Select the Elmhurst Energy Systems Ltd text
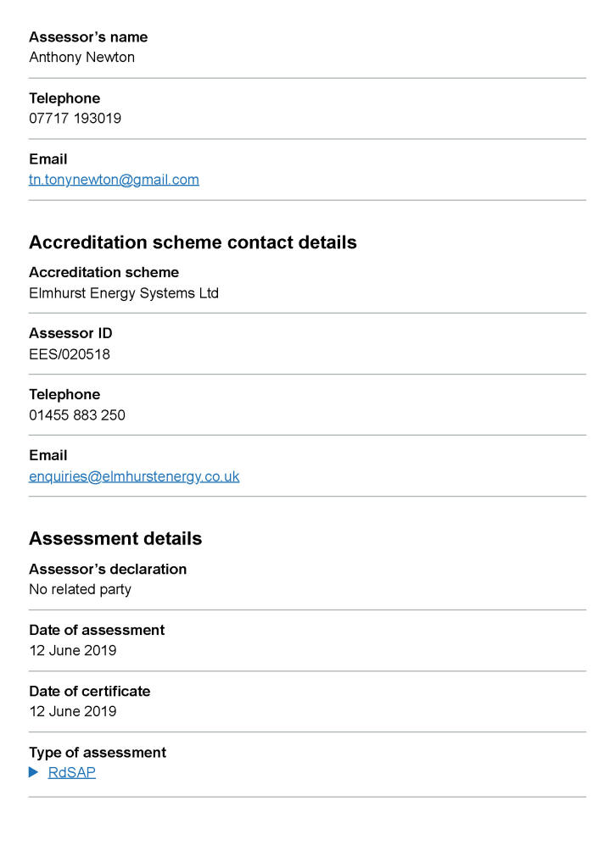The image size is (615, 868). (124, 293)
